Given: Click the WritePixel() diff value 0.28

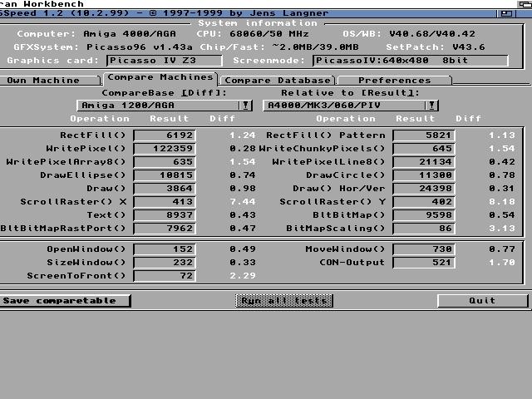Looking at the screenshot, I should coord(243,149).
